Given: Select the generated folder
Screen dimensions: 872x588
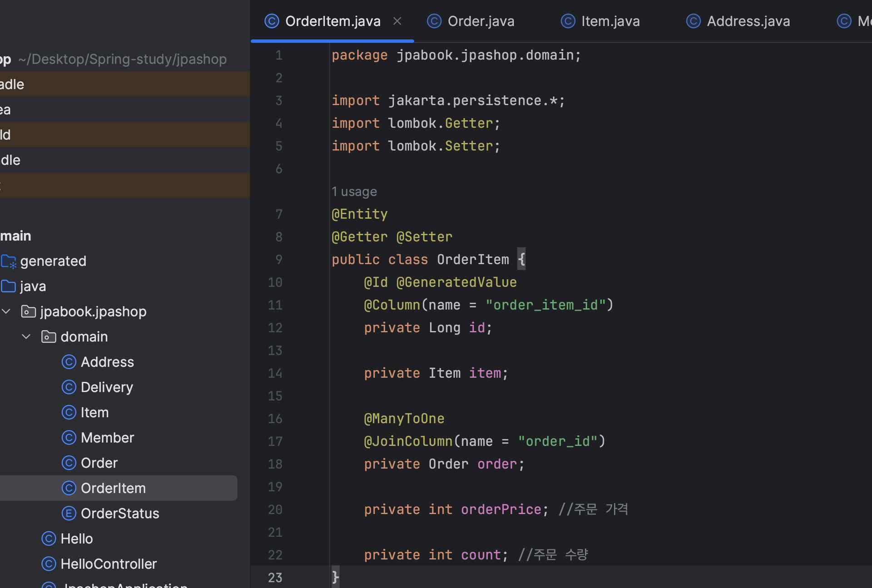Looking at the screenshot, I should pos(53,261).
